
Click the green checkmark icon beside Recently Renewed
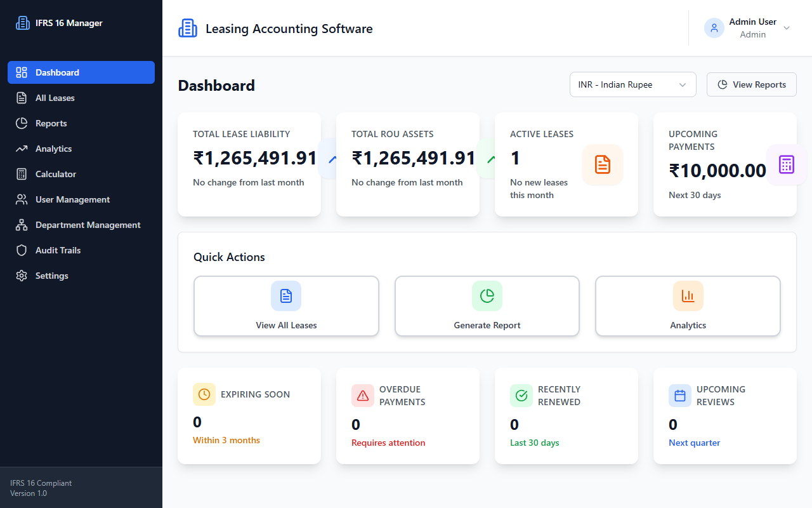pyautogui.click(x=521, y=396)
